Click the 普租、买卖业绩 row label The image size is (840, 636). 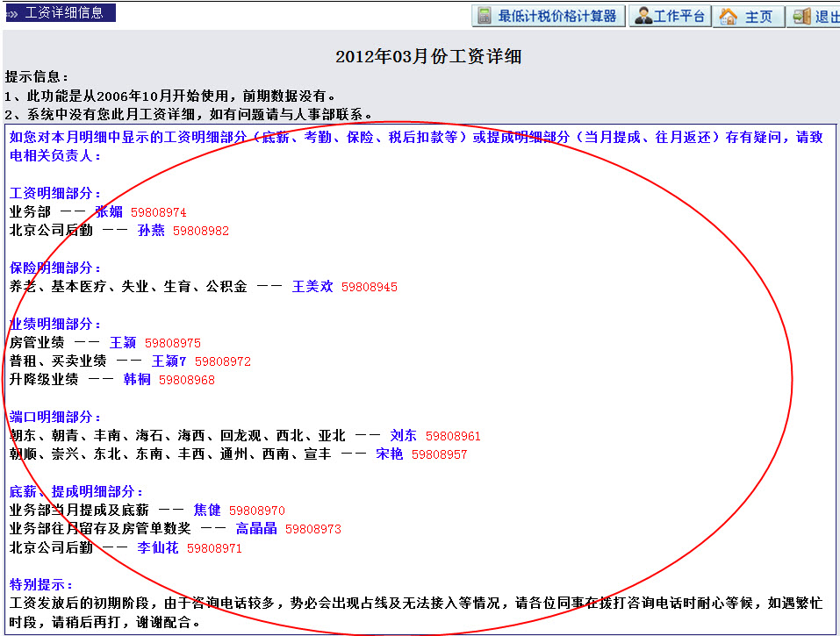(x=58, y=361)
